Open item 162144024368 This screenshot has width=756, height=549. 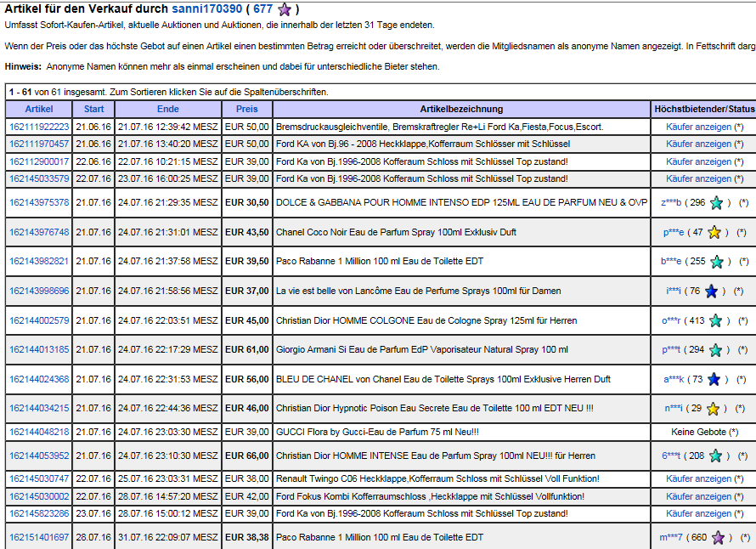coord(39,379)
